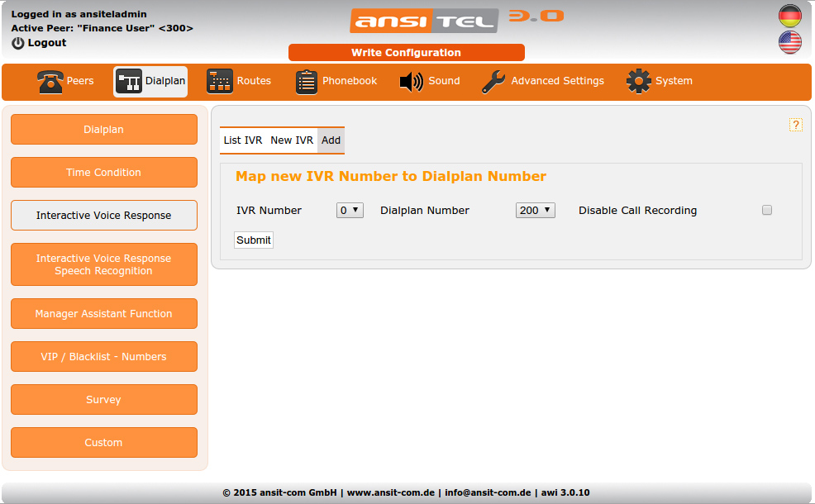The height and width of the screenshot is (504, 815).
Task: Click the System gear icon
Action: point(639,82)
